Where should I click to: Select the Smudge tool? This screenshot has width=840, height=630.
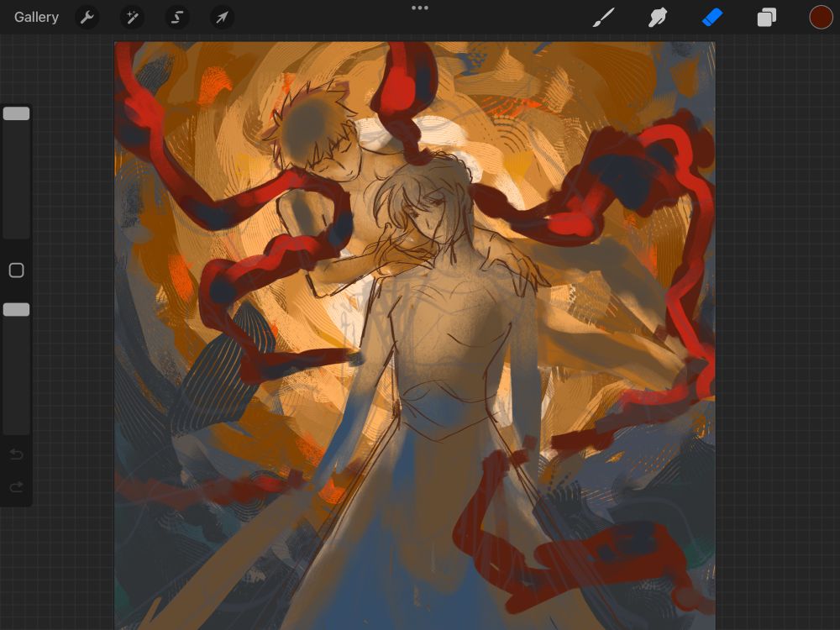tap(658, 17)
